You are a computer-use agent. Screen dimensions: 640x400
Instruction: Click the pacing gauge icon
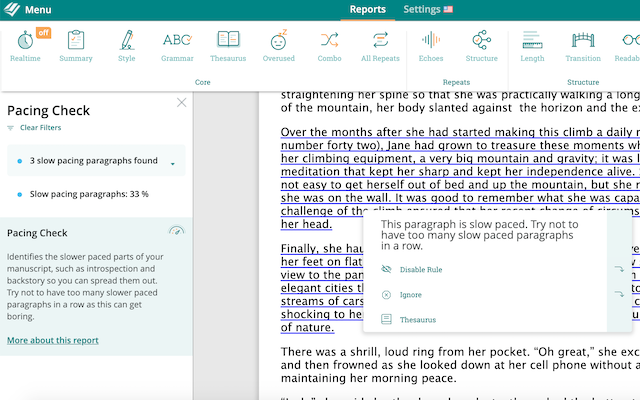coord(177,231)
